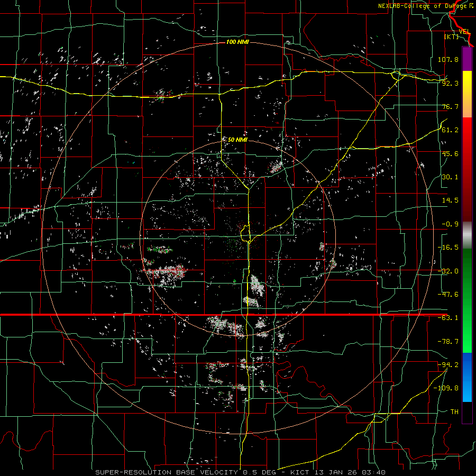Click the -47.6 velocity scale value

448,295
